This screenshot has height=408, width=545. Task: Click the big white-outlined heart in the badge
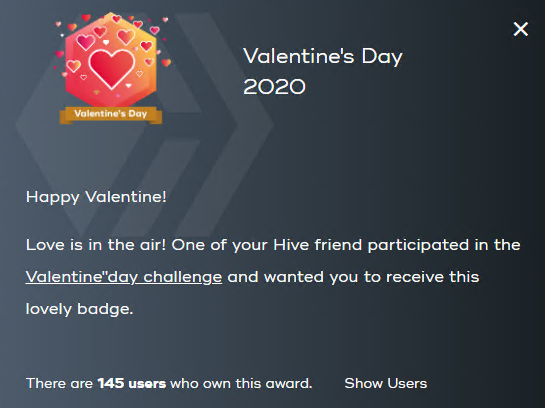[112, 69]
